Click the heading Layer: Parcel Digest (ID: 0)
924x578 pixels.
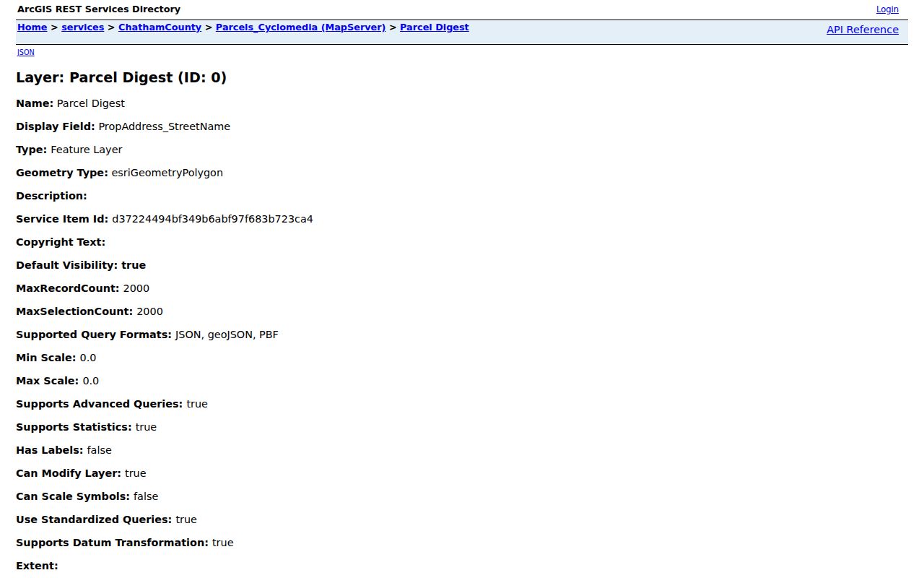click(121, 77)
